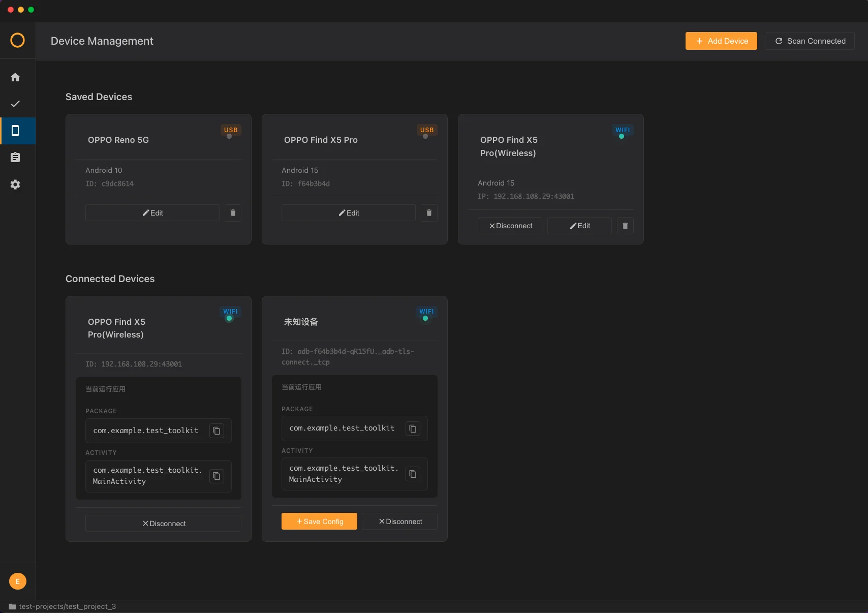Copy activity name of OPPO Find X5 Pro(Wireless)
Viewport: 868px width, 613px height.
coord(216,476)
